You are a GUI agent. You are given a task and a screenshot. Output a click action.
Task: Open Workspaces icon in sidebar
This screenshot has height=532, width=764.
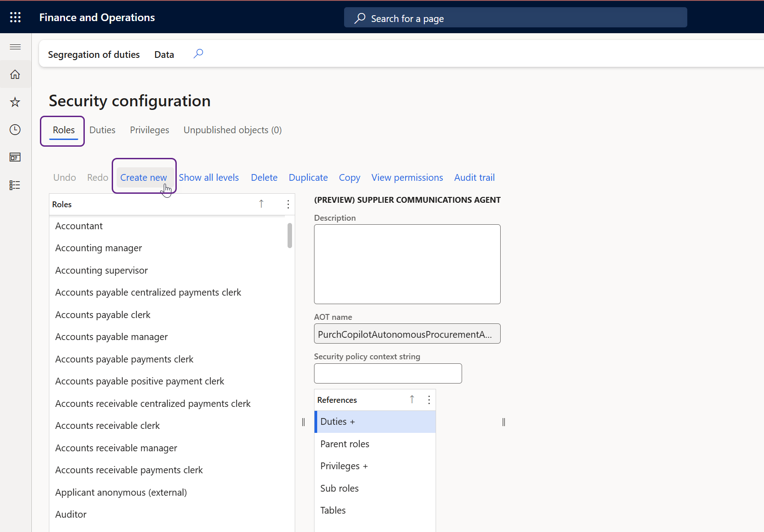(15, 157)
